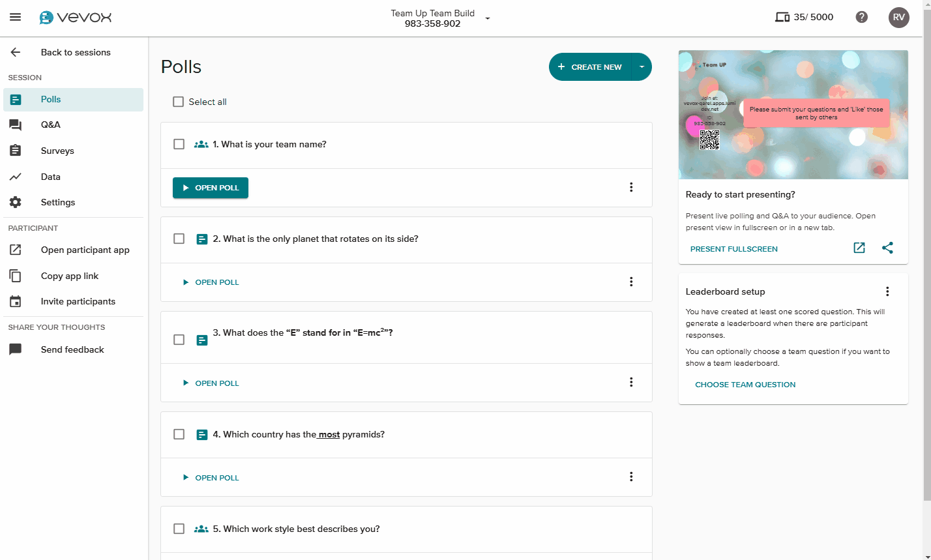This screenshot has width=931, height=560.
Task: Click the Settings gear icon
Action: coord(16,202)
